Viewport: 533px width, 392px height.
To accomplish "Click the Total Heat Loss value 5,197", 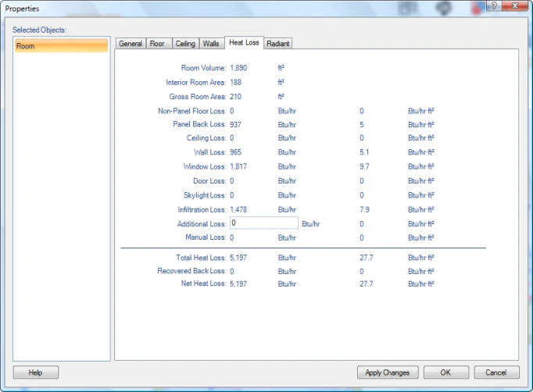I will 238,258.
